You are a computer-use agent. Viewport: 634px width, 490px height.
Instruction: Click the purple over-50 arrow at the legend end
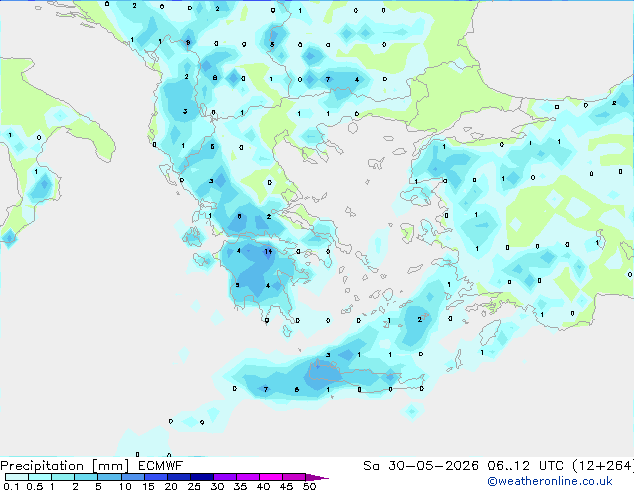click(x=317, y=477)
